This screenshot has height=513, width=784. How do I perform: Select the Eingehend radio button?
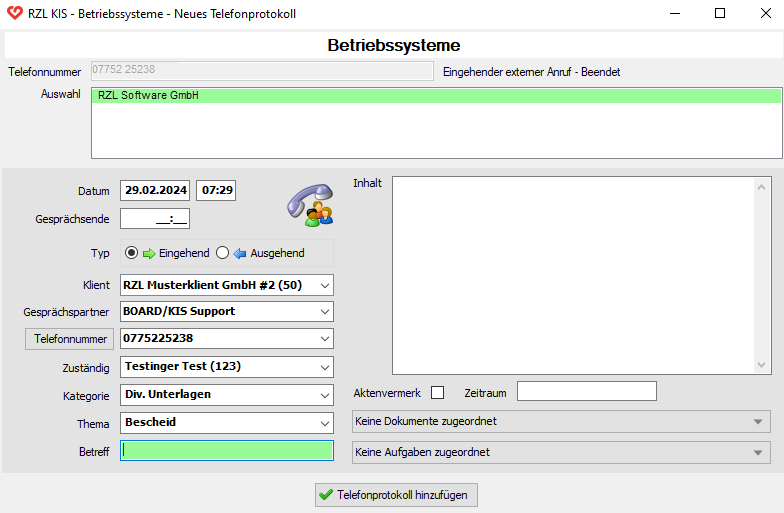pos(131,253)
